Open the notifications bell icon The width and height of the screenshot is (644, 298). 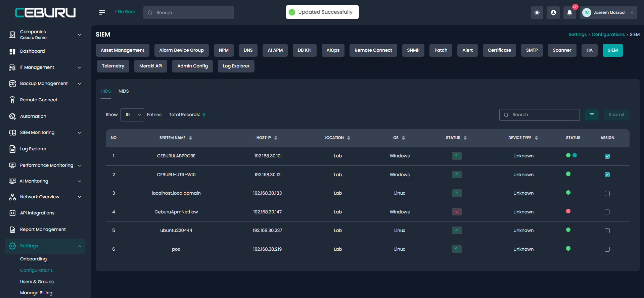[x=569, y=13]
